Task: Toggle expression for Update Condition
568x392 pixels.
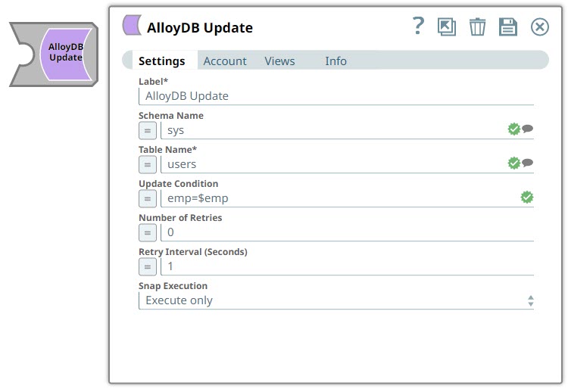Action: click(148, 198)
